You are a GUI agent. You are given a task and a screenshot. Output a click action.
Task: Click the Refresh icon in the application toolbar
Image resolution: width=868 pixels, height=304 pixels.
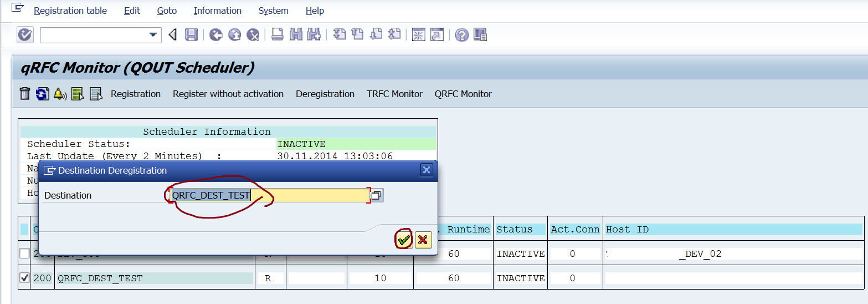43,94
